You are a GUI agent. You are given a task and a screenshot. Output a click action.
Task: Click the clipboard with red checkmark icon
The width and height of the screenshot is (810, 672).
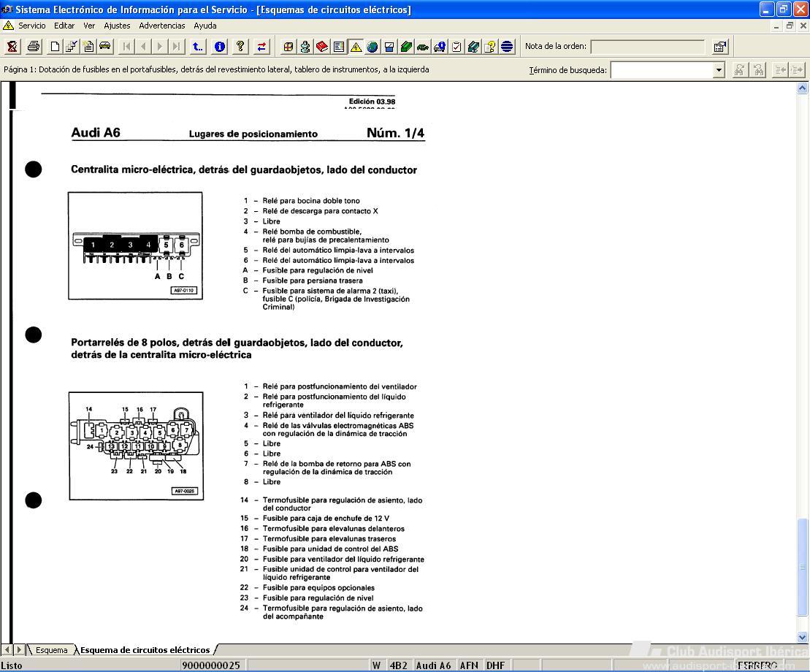tap(456, 47)
